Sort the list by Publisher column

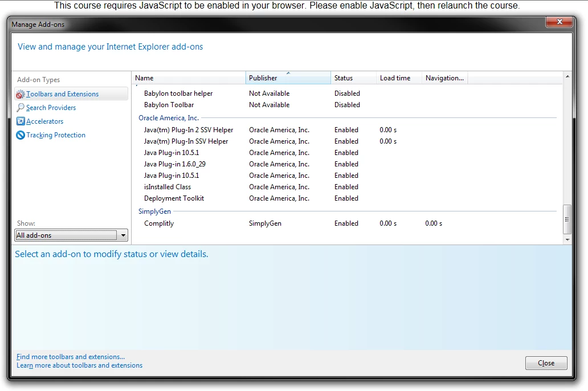coord(288,78)
